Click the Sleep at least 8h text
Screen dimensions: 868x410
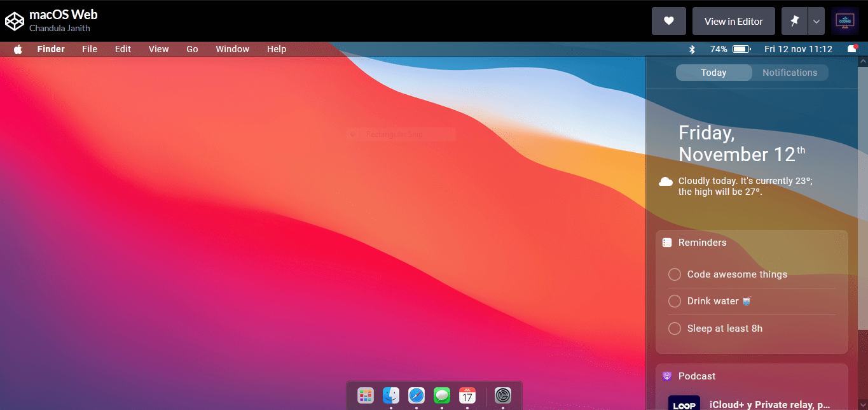(725, 329)
